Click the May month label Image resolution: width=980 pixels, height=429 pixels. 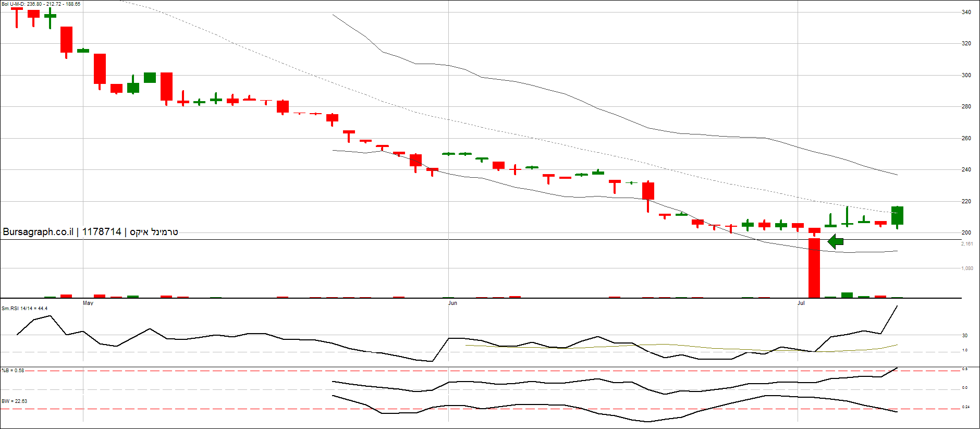click(88, 303)
